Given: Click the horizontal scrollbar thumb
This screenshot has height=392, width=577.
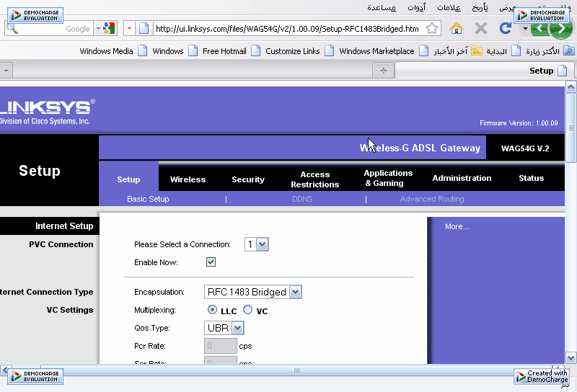Looking at the screenshot, I should coord(296,370).
